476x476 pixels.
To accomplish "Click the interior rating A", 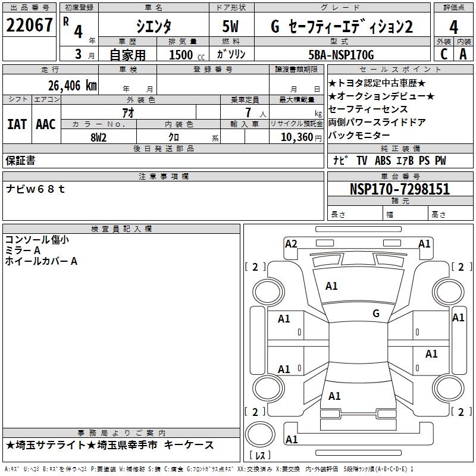I will pyautogui.click(x=463, y=54).
